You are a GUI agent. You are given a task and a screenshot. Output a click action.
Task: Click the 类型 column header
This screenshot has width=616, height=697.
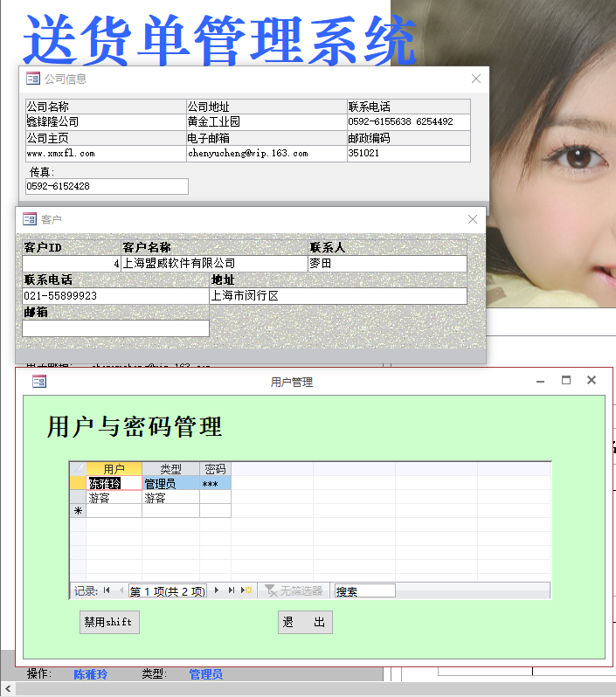pos(170,469)
